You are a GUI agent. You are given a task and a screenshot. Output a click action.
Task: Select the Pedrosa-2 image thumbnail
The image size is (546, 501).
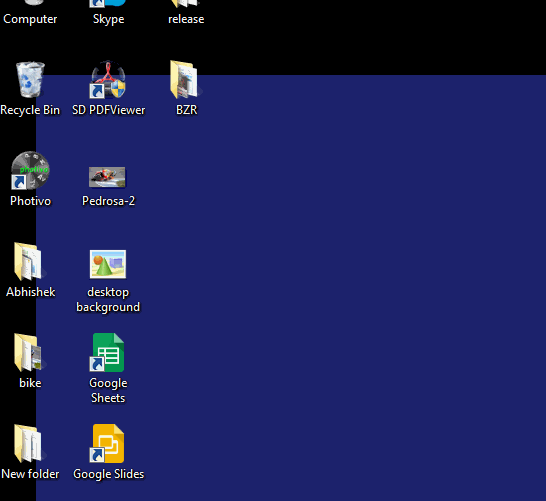[x=107, y=177]
